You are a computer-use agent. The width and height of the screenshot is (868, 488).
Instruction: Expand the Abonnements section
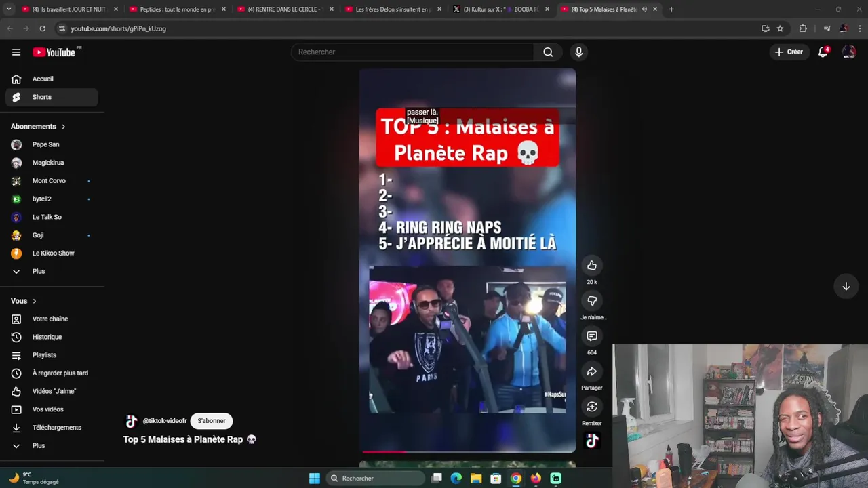39,127
